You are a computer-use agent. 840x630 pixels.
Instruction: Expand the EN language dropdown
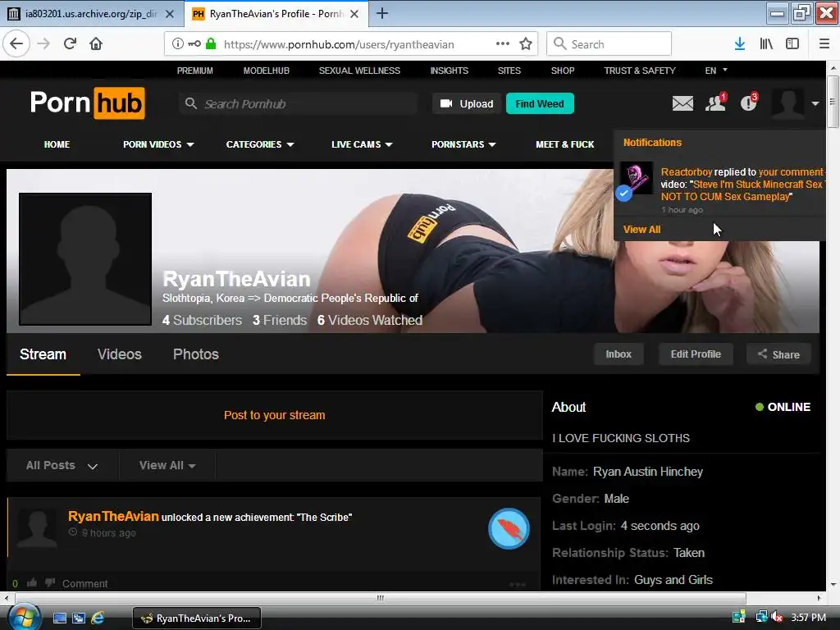point(716,71)
